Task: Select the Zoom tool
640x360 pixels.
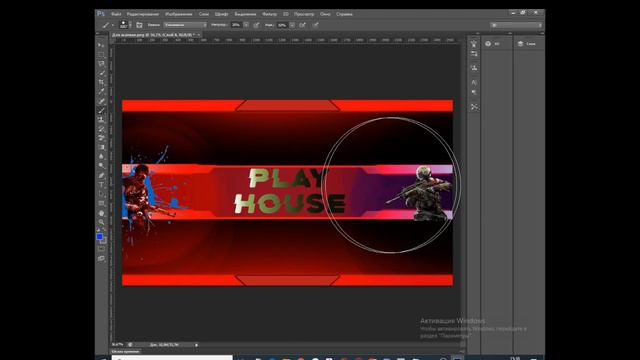Action: 101,222
